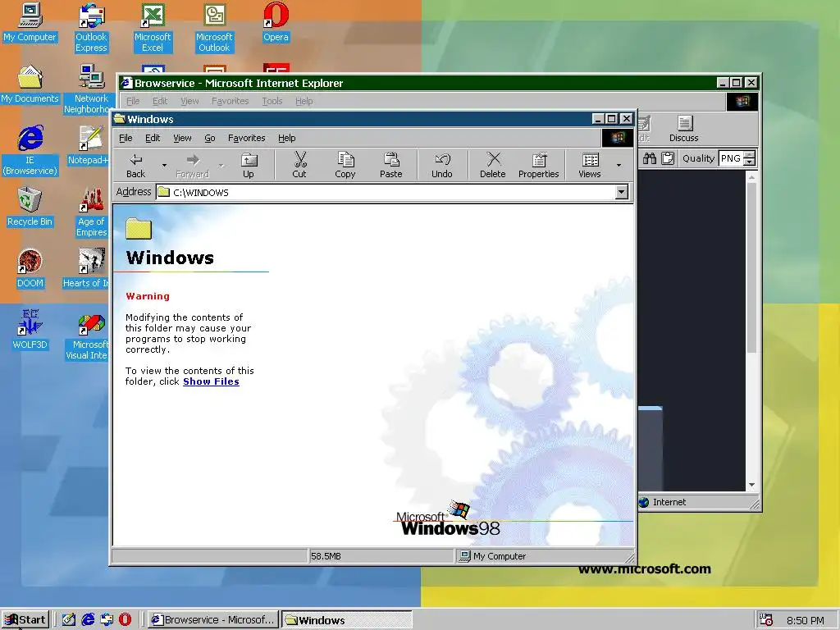840x630 pixels.
Task: Select the Opera desktop shortcut
Action: click(x=276, y=22)
